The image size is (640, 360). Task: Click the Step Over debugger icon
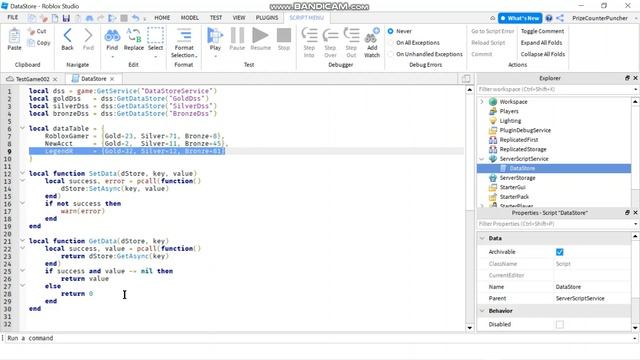click(x=330, y=36)
